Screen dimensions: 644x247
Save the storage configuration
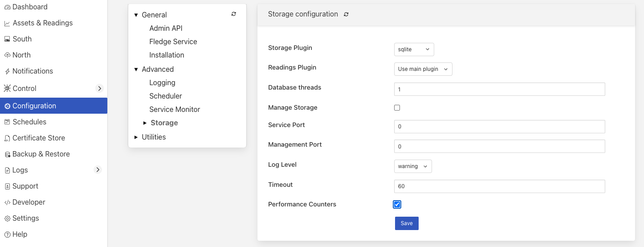(x=407, y=223)
